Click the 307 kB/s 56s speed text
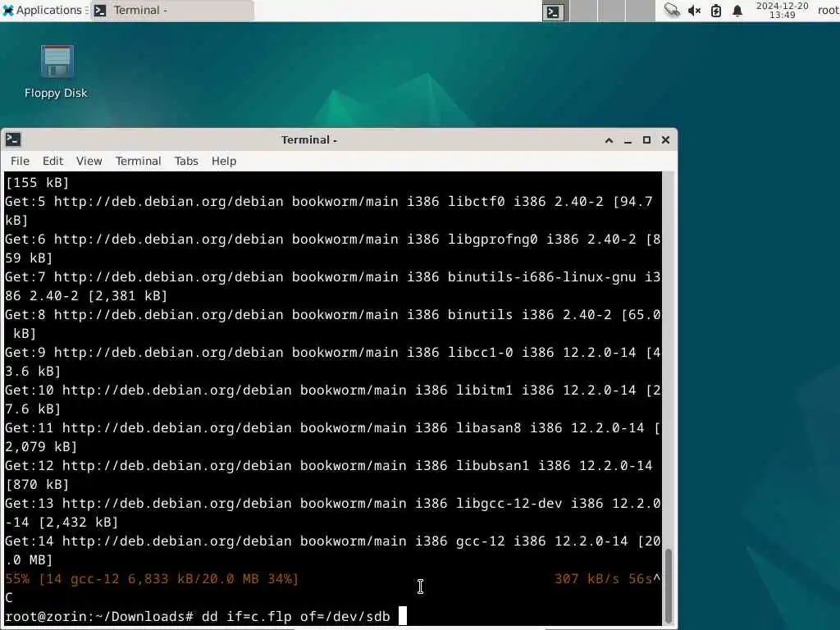 click(603, 578)
